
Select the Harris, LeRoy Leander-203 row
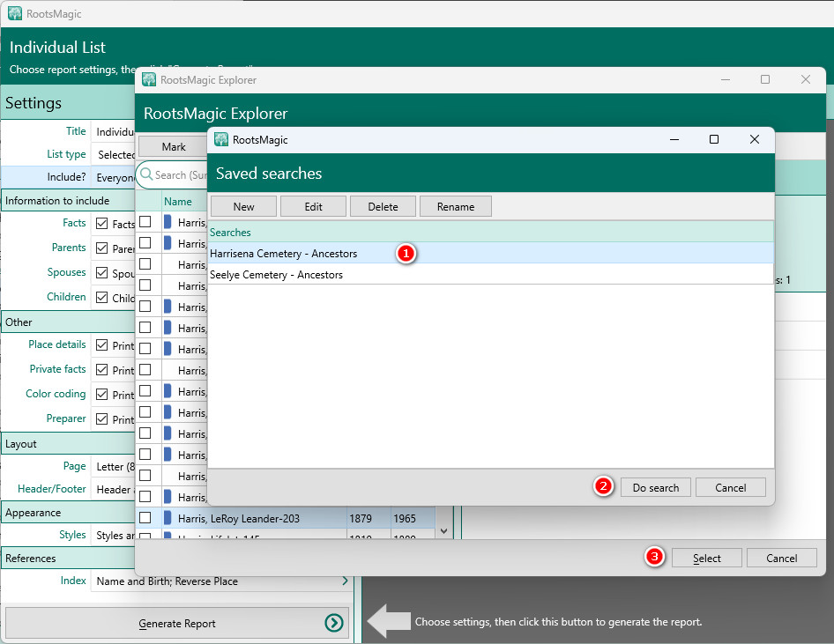click(x=286, y=518)
